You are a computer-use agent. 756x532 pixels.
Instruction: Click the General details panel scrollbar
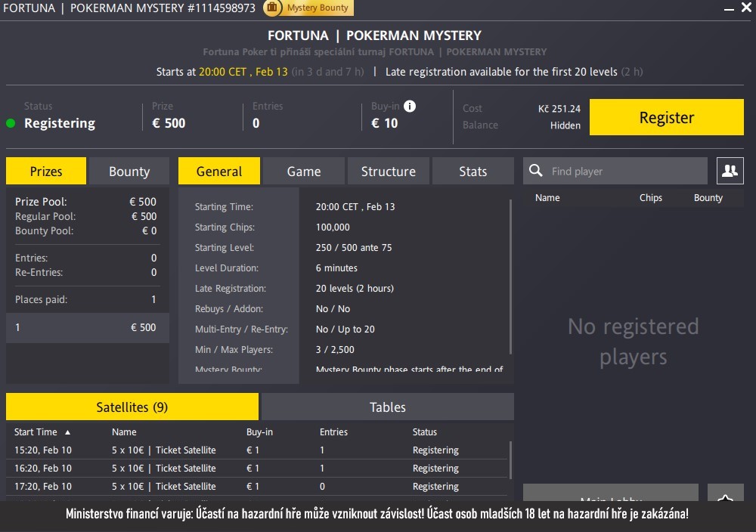pos(510,277)
